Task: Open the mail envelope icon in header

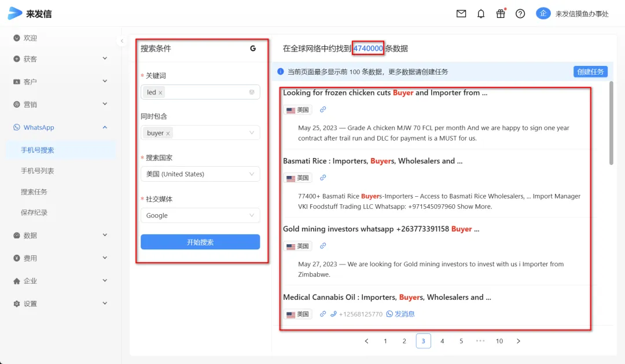Action: click(x=461, y=14)
